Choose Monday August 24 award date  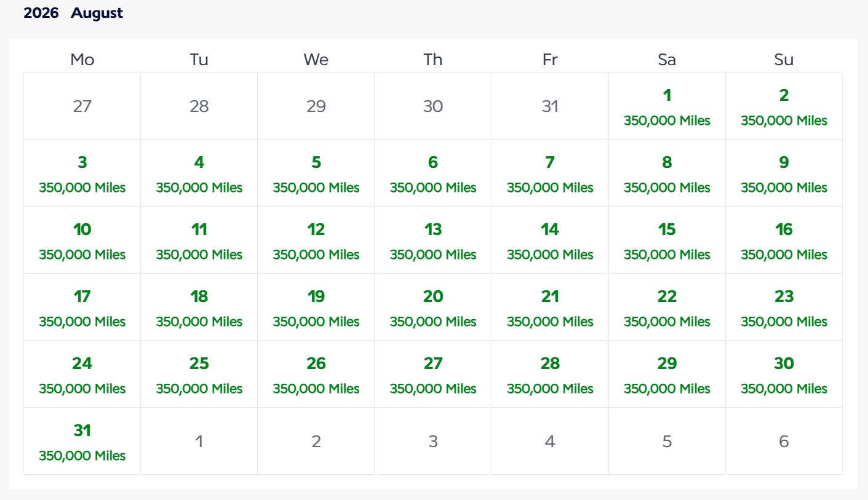pos(82,375)
